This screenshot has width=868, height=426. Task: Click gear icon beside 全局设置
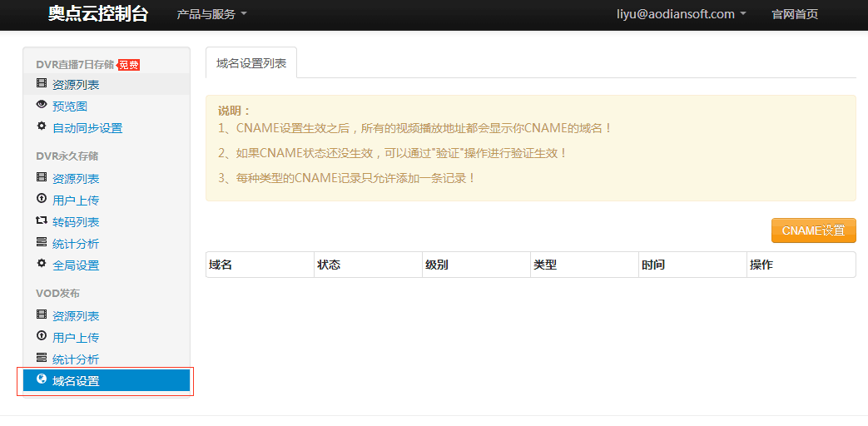(42, 264)
